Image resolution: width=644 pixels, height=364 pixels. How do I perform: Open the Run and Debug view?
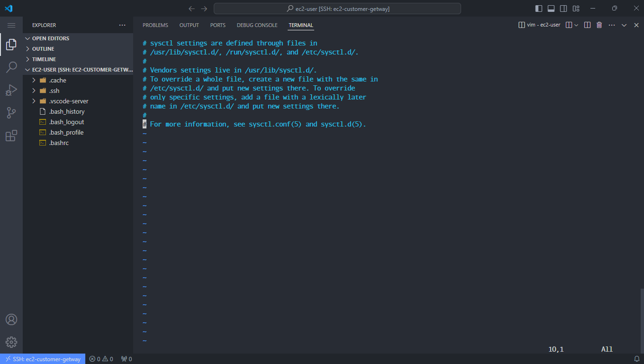pos(11,90)
